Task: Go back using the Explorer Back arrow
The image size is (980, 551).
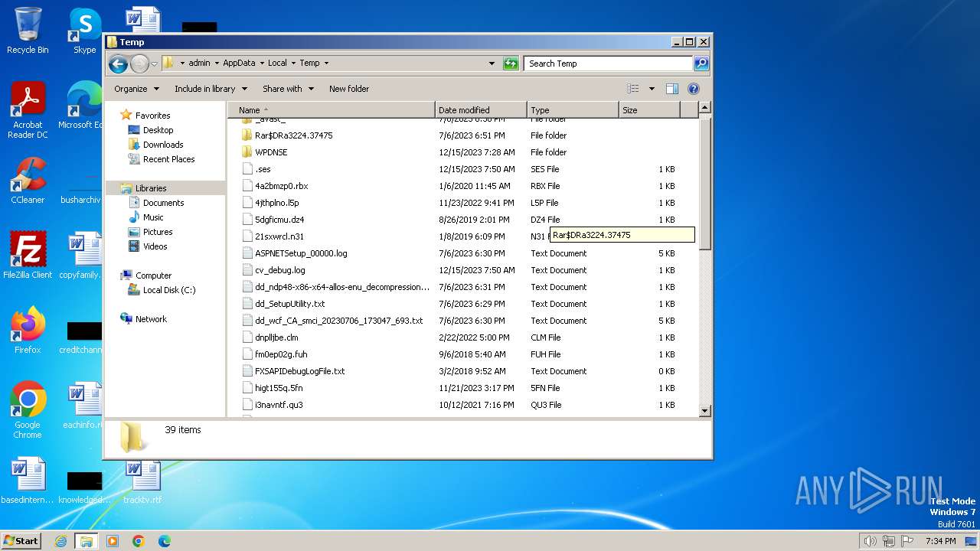Action: tap(118, 64)
